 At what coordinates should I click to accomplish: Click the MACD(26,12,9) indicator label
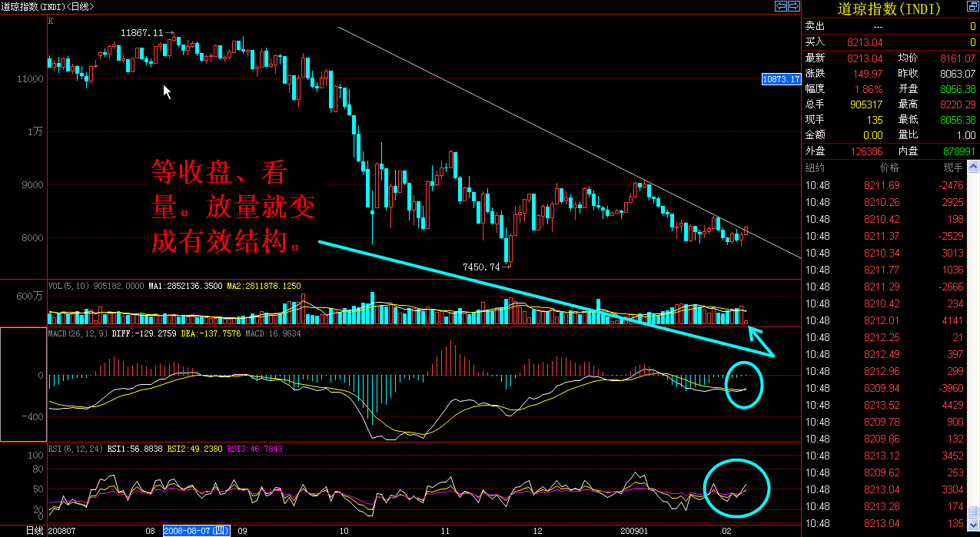pos(78,334)
